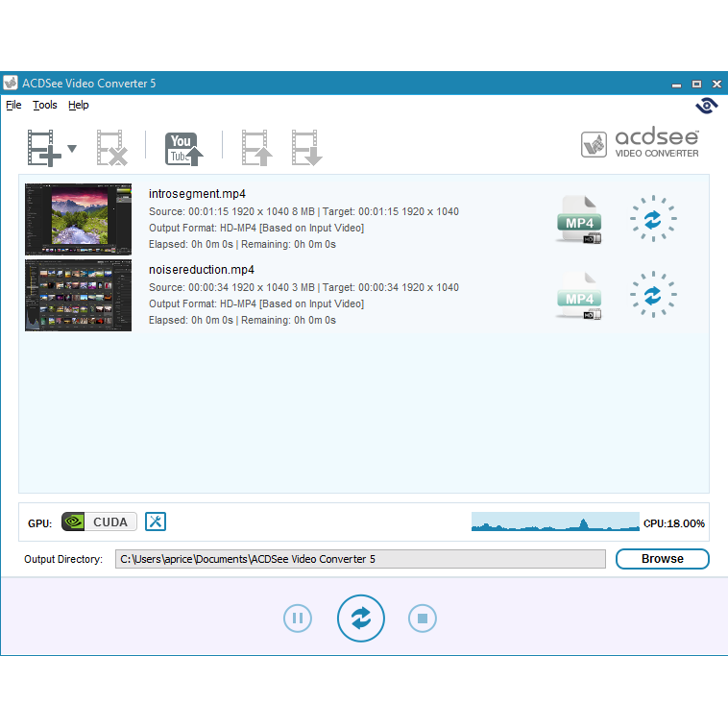Open GPU settings tools icon

156,522
